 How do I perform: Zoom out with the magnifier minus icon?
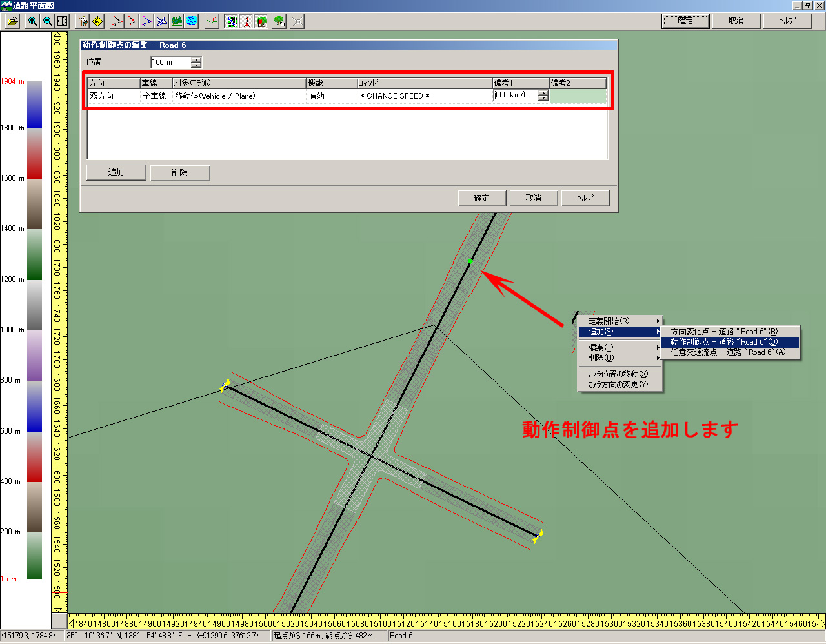[x=47, y=21]
